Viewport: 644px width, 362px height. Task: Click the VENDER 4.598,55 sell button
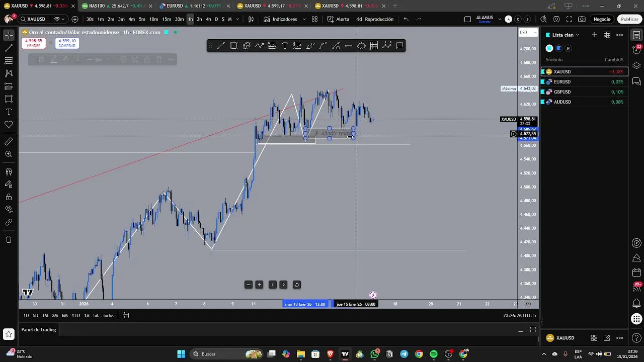[33, 43]
